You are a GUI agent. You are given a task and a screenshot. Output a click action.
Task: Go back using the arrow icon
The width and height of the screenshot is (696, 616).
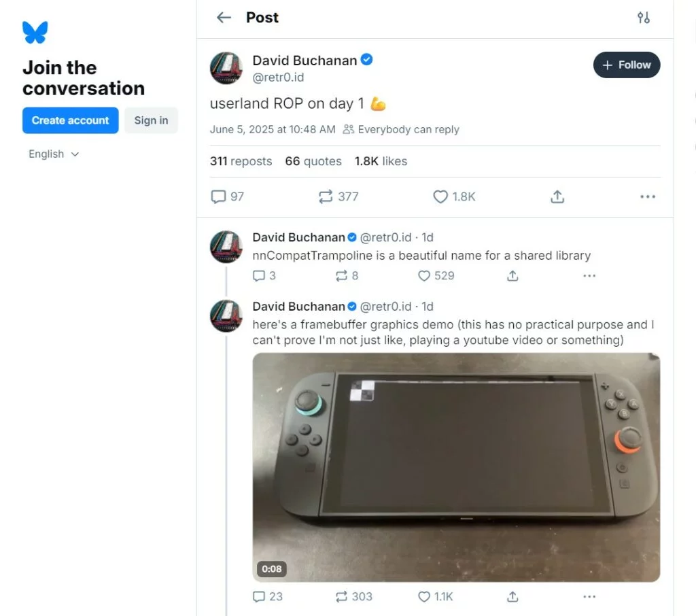pyautogui.click(x=224, y=18)
